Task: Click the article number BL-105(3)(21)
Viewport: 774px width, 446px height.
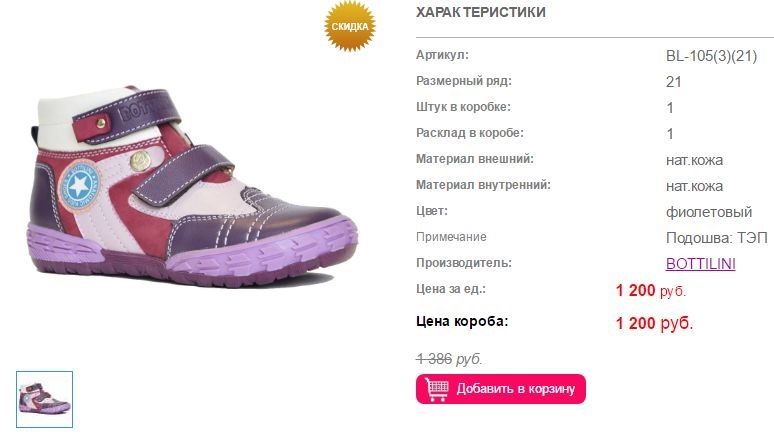Action: click(711, 56)
